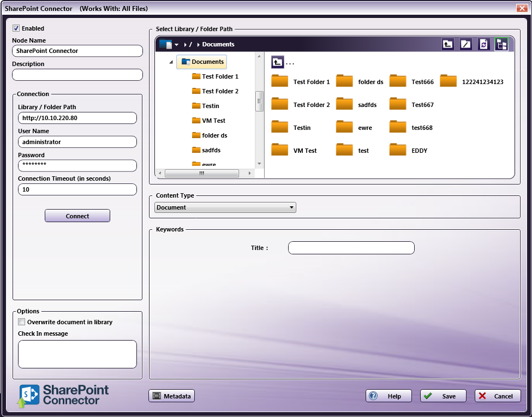This screenshot has height=417, width=532.
Task: Toggle the Enabled checkbox
Action: [x=16, y=28]
